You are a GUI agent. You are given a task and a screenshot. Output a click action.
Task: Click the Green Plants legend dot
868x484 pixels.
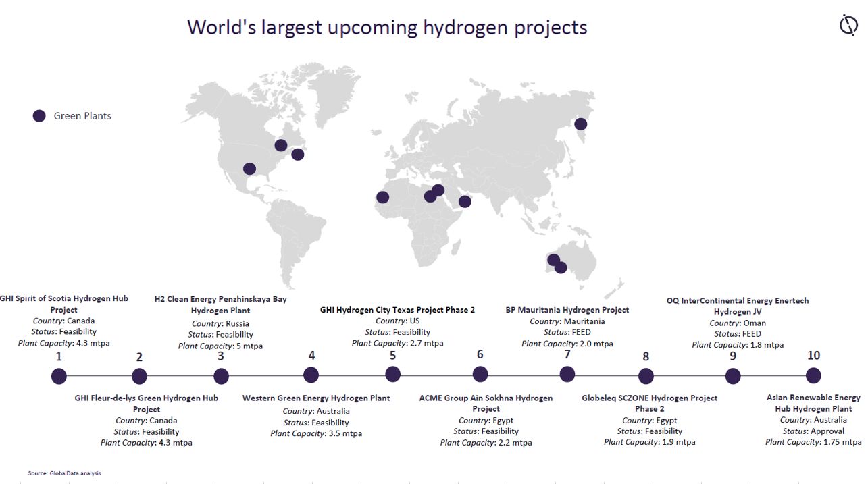[x=39, y=116]
